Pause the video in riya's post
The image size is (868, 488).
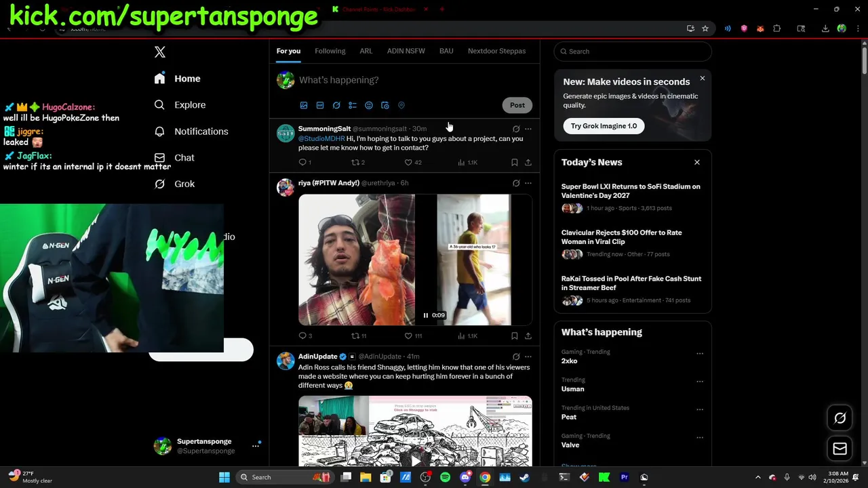click(426, 315)
